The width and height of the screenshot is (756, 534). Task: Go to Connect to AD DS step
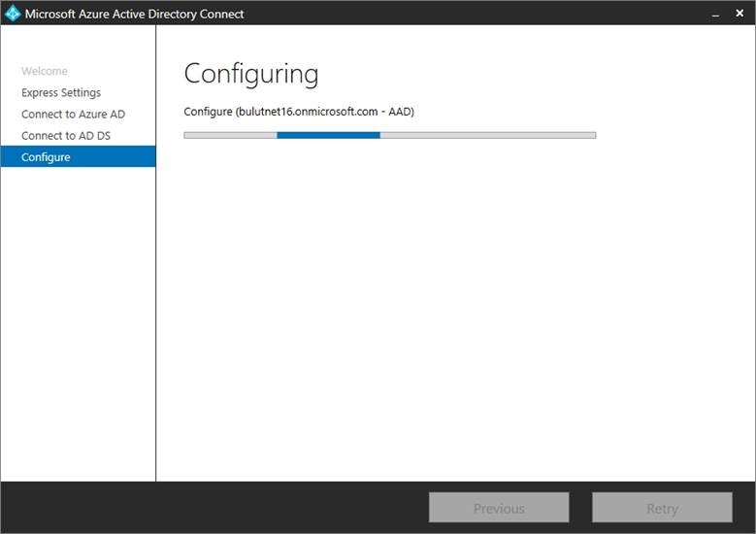[x=66, y=136]
